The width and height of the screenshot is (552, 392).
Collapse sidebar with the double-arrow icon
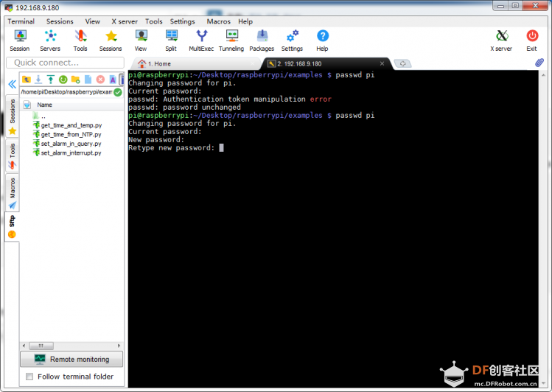click(12, 84)
